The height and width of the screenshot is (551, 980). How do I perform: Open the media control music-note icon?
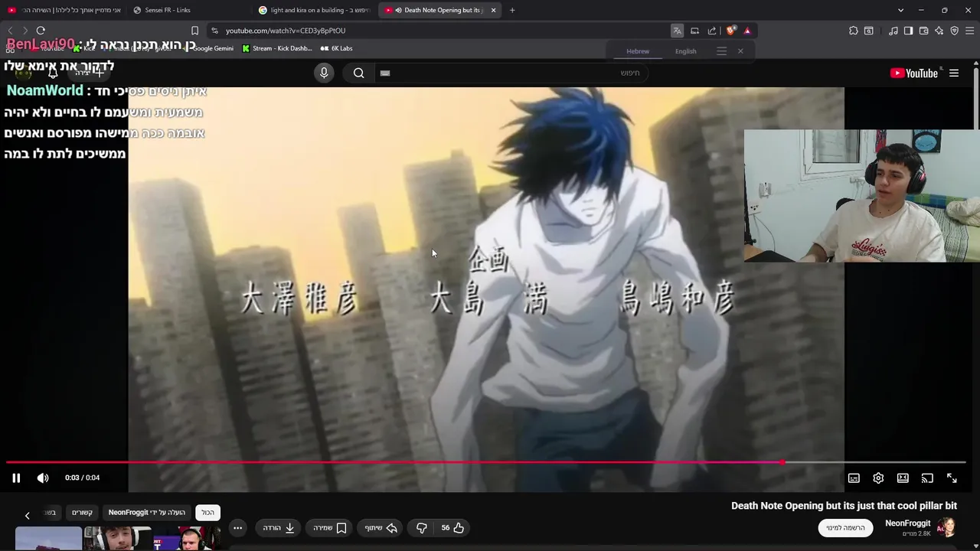click(x=893, y=31)
